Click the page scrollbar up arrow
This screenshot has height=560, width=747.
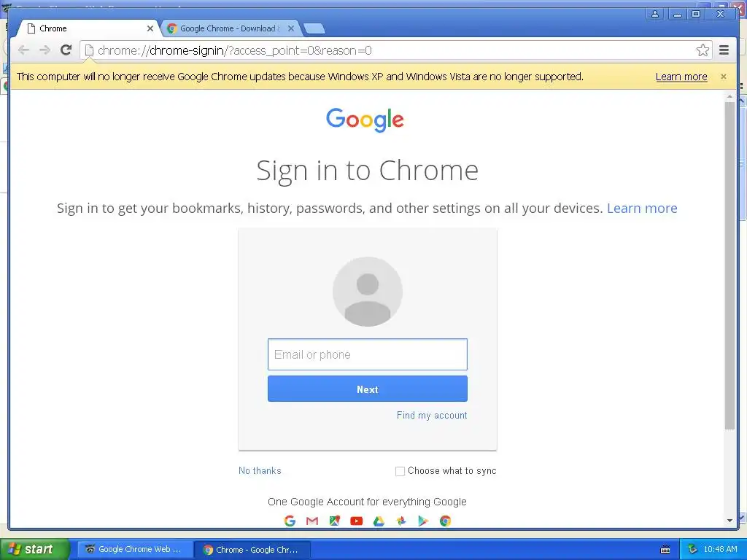(729, 97)
